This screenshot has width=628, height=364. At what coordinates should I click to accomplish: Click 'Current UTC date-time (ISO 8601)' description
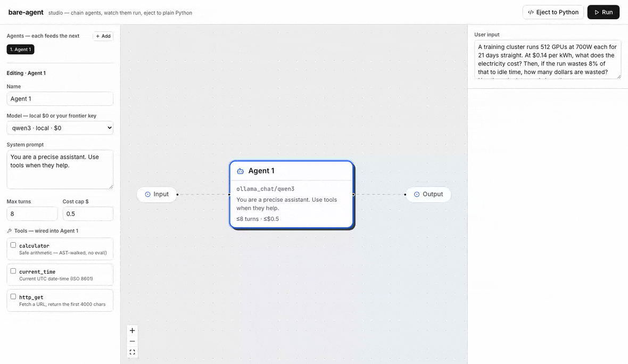(56, 279)
